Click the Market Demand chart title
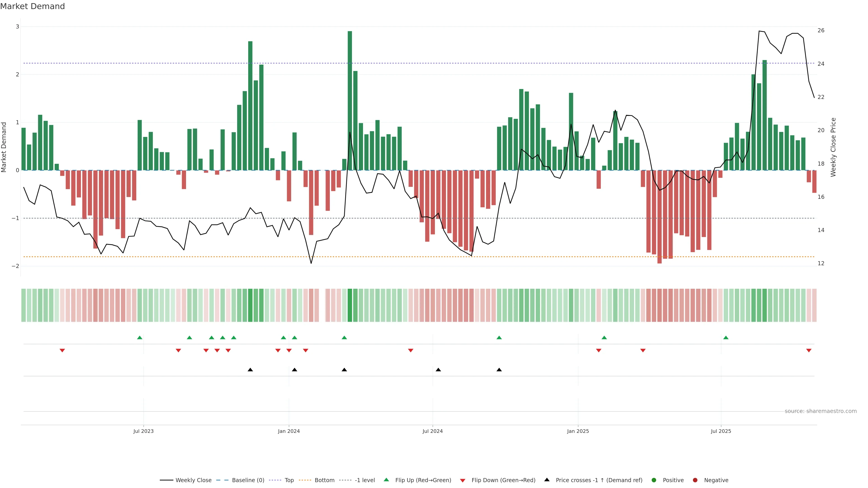This screenshot has width=868, height=488. [x=32, y=6]
